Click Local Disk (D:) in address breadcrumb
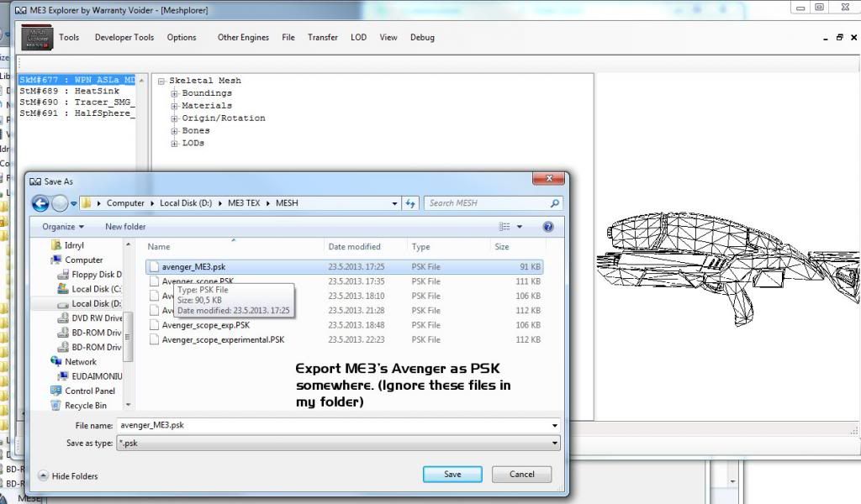Image resolution: width=861 pixels, height=504 pixels. 186,203
